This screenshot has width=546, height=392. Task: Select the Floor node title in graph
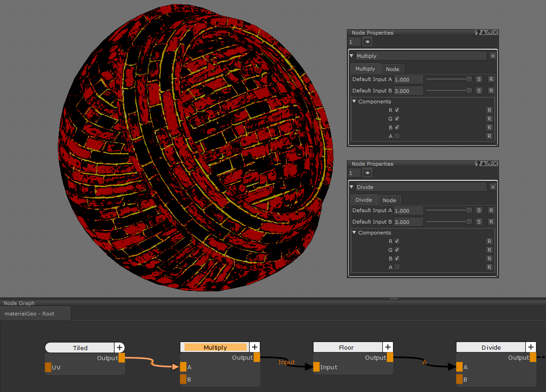(346, 347)
